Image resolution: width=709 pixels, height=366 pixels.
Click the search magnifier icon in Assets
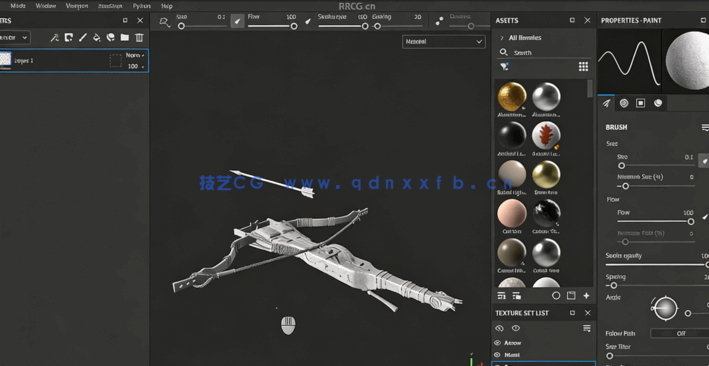pos(503,52)
